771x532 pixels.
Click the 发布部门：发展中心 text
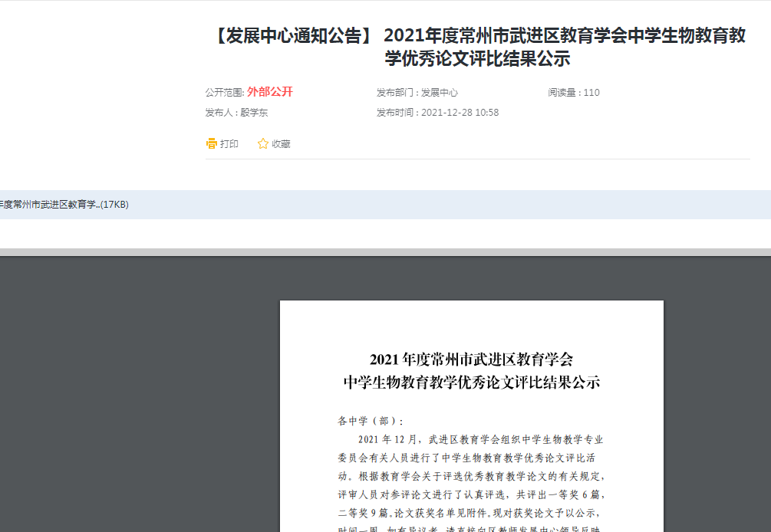(417, 92)
